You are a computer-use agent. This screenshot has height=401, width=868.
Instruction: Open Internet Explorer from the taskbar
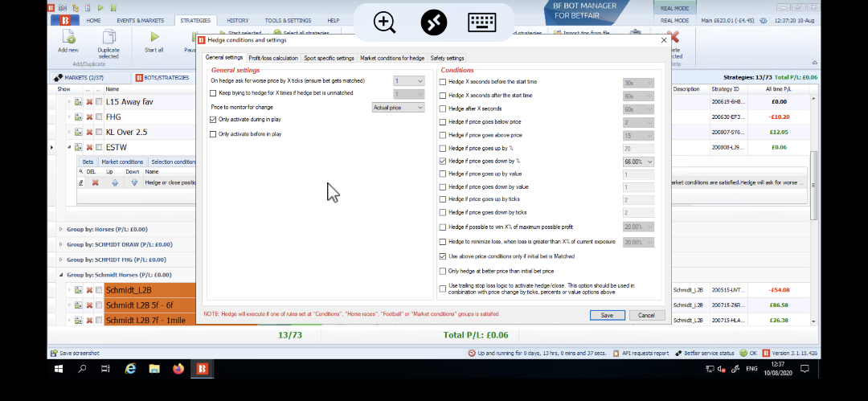coord(131,368)
